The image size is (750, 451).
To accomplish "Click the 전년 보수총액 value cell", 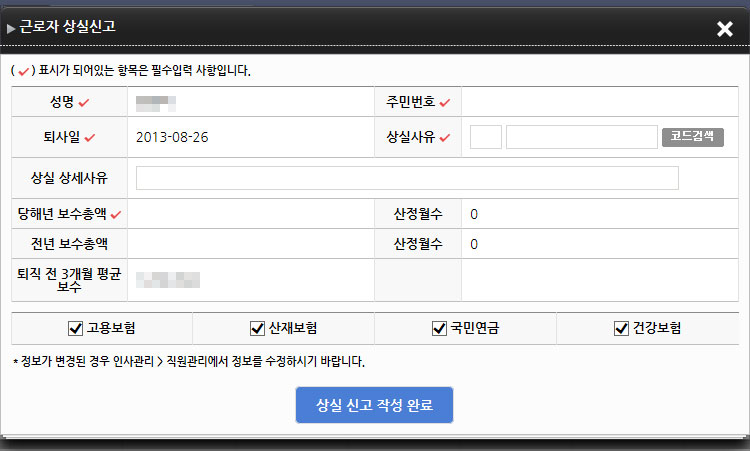I will coord(250,244).
